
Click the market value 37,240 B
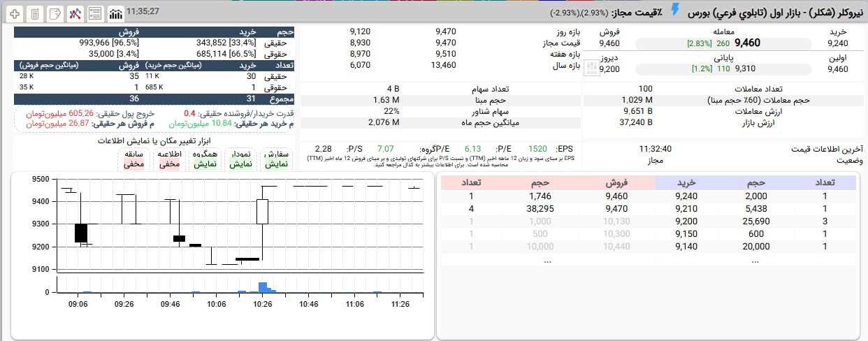click(x=636, y=122)
